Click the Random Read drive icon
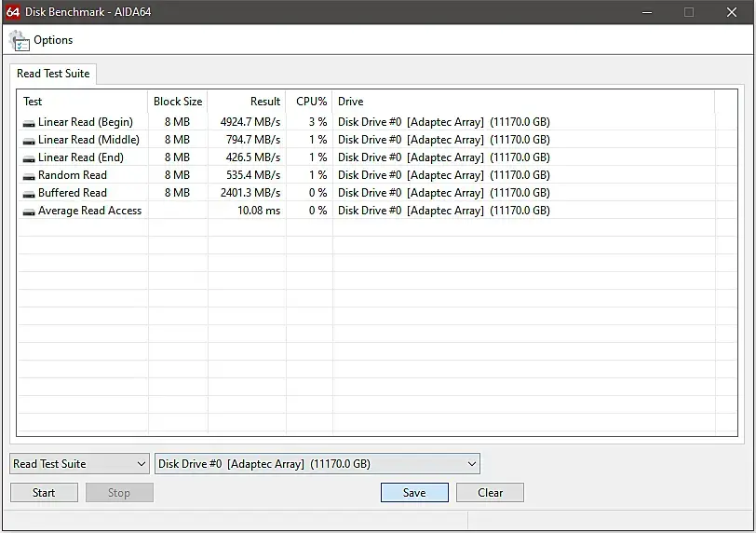The width and height of the screenshot is (756, 533). tap(29, 176)
